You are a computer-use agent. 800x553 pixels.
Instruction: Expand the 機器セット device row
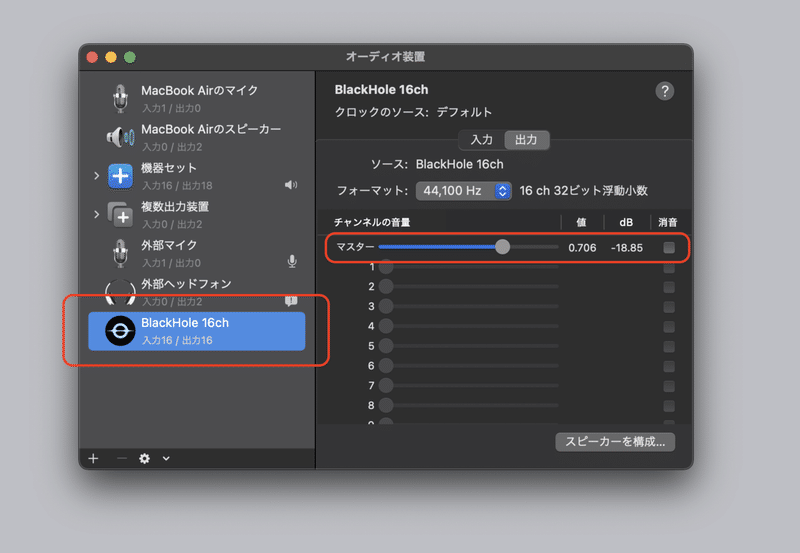96,175
